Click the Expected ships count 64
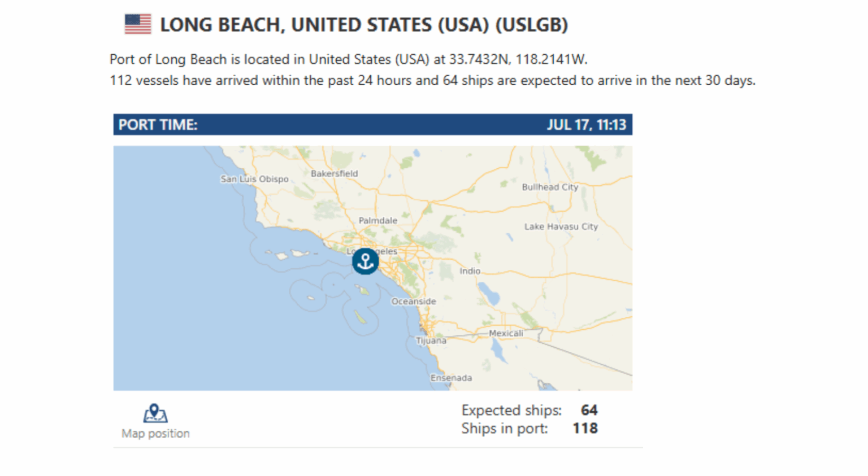868x476 pixels. click(589, 410)
